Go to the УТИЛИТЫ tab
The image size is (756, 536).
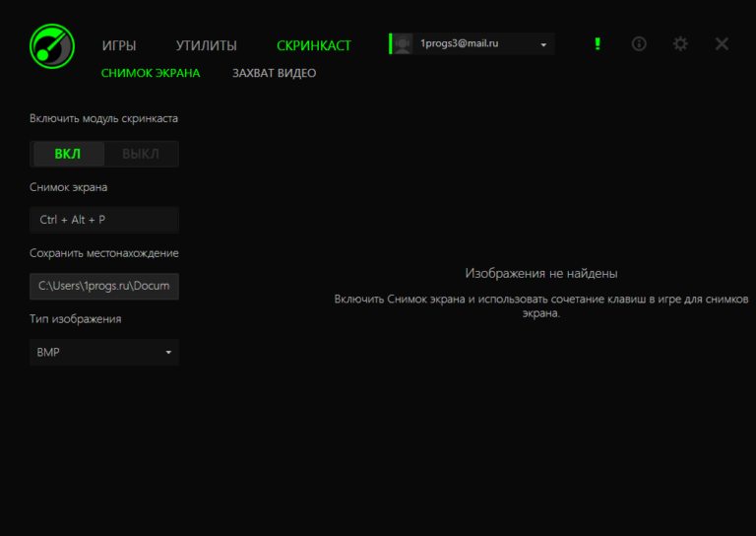click(206, 45)
